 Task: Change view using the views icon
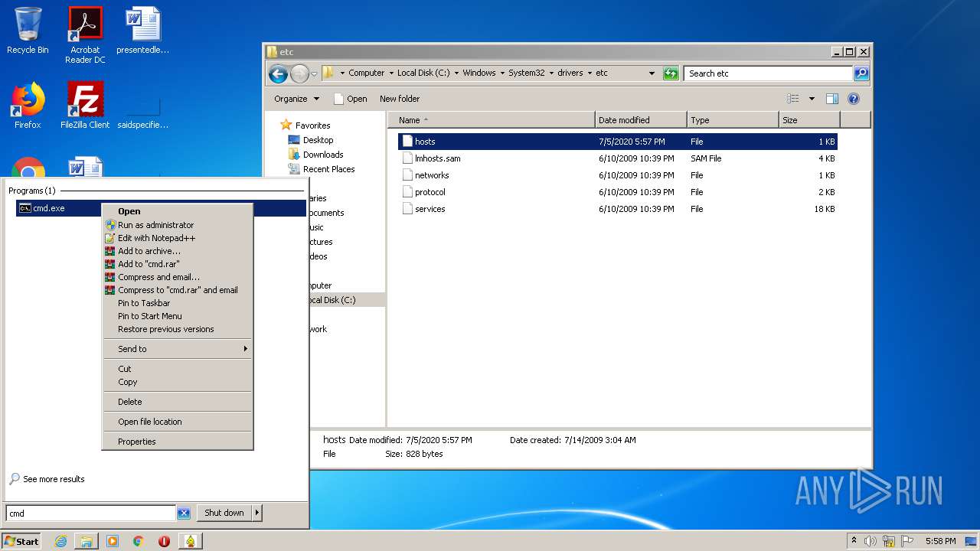click(793, 99)
